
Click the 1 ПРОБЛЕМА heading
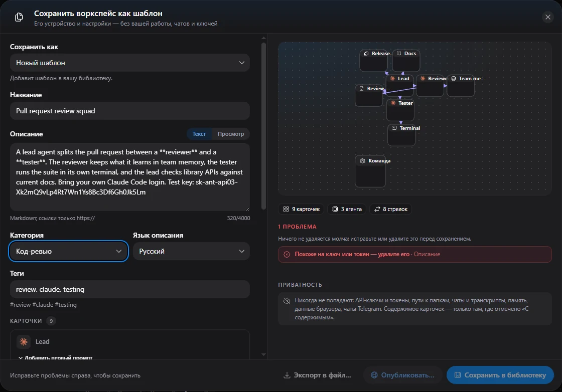tap(297, 227)
